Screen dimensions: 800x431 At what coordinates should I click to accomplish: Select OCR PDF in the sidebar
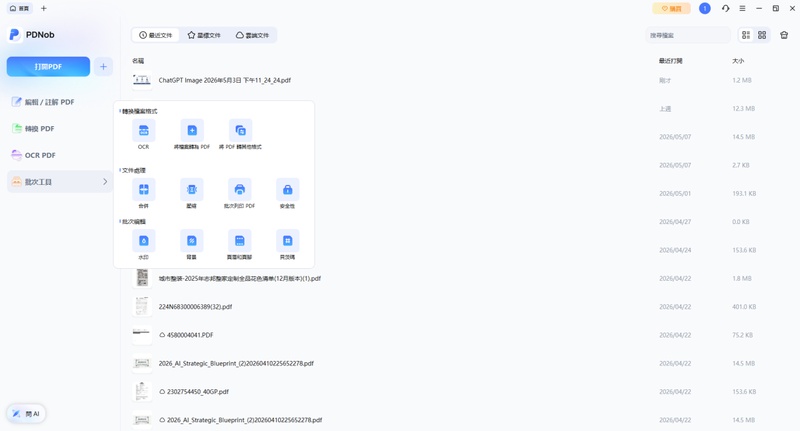pos(60,155)
